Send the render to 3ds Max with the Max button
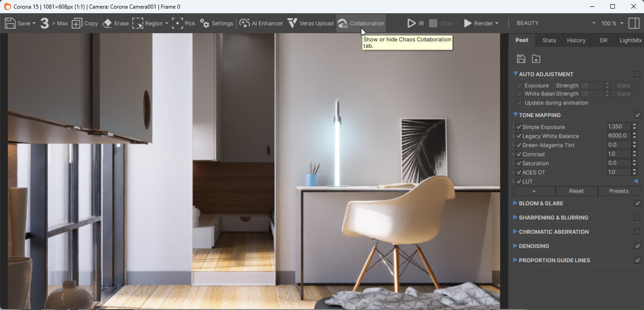Screen dimensions: 644x310 pos(54,23)
